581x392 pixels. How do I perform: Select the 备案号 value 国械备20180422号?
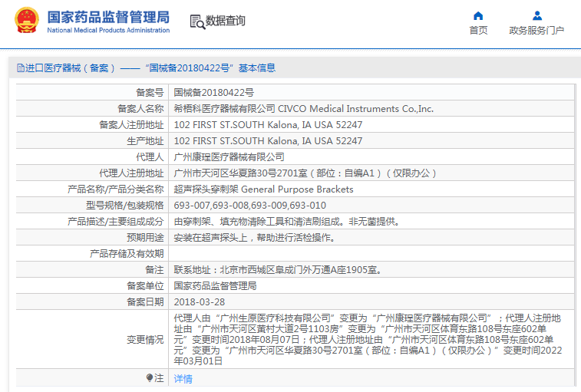tap(214, 93)
